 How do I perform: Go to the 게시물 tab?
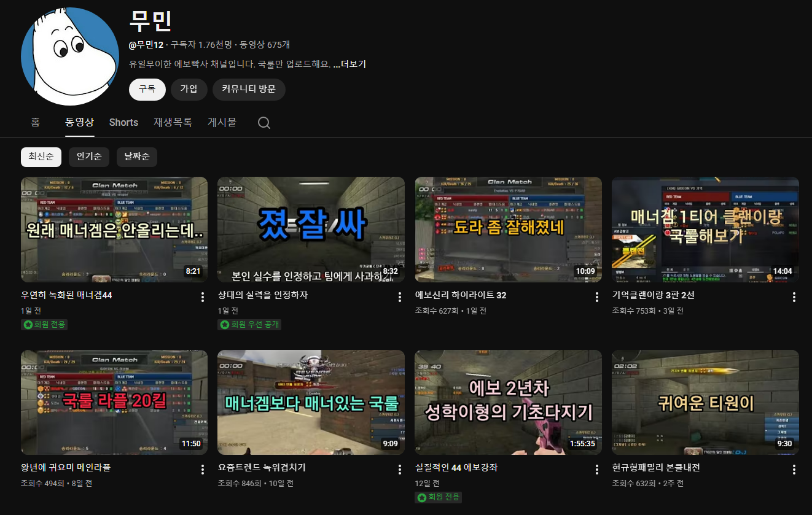click(x=222, y=122)
